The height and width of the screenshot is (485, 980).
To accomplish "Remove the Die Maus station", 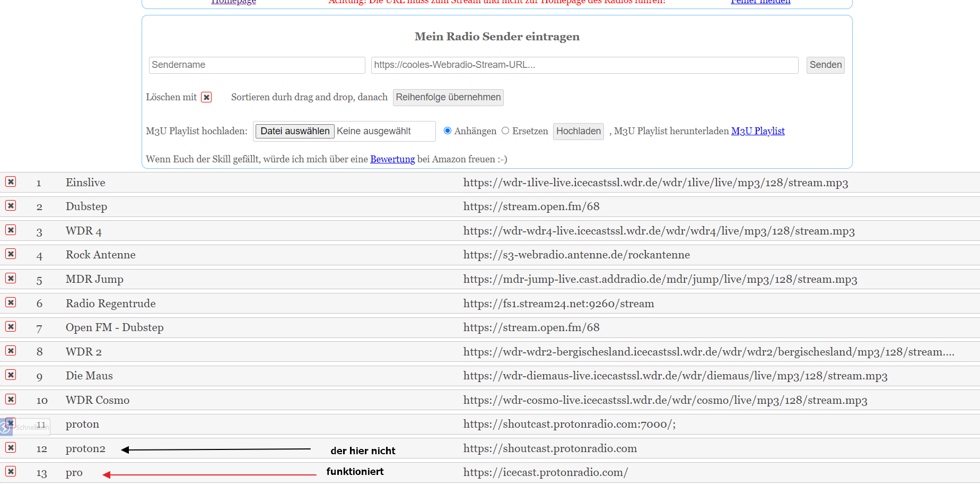I will [x=11, y=375].
